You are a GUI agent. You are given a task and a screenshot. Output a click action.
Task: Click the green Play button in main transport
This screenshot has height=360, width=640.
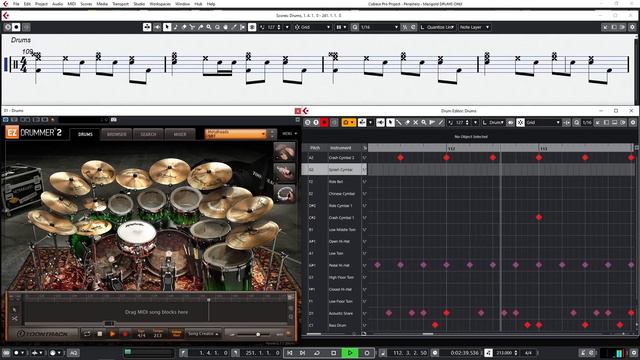350,353
